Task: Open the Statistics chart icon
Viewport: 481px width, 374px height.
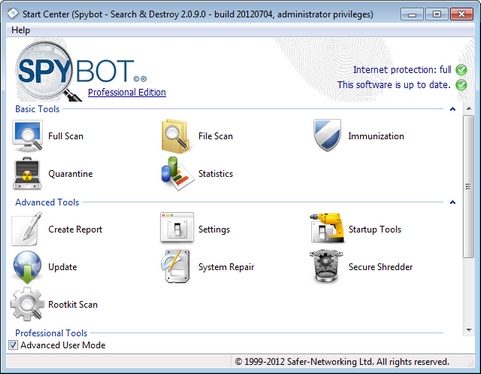Action: (177, 173)
